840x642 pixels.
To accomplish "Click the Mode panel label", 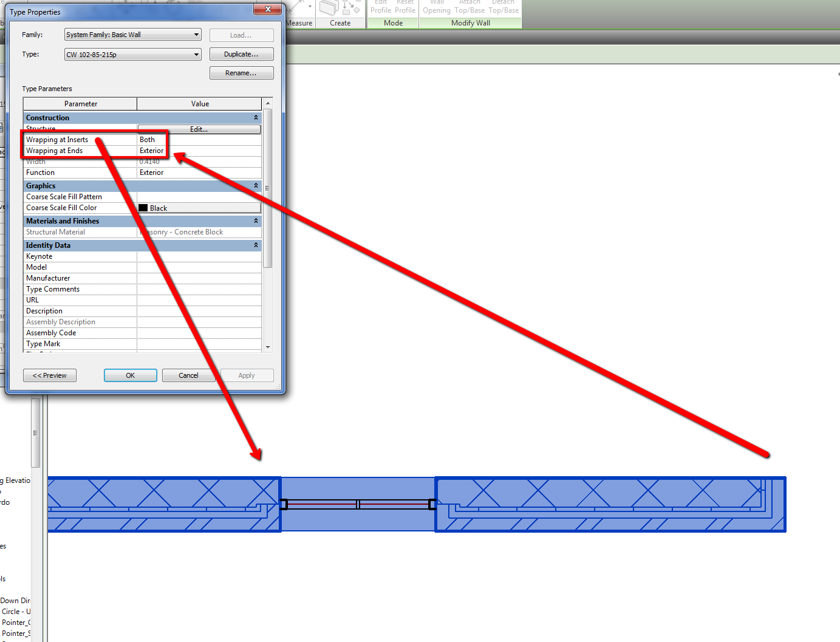I will pos(394,23).
